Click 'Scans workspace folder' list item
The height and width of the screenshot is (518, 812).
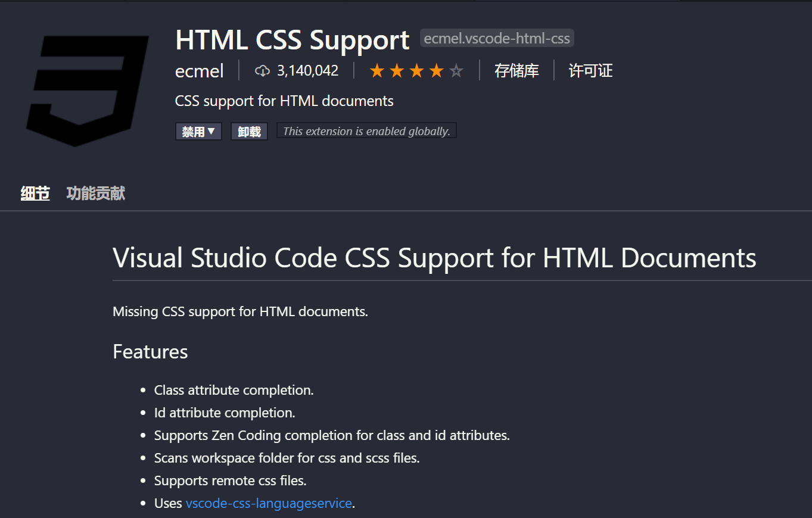(x=287, y=458)
